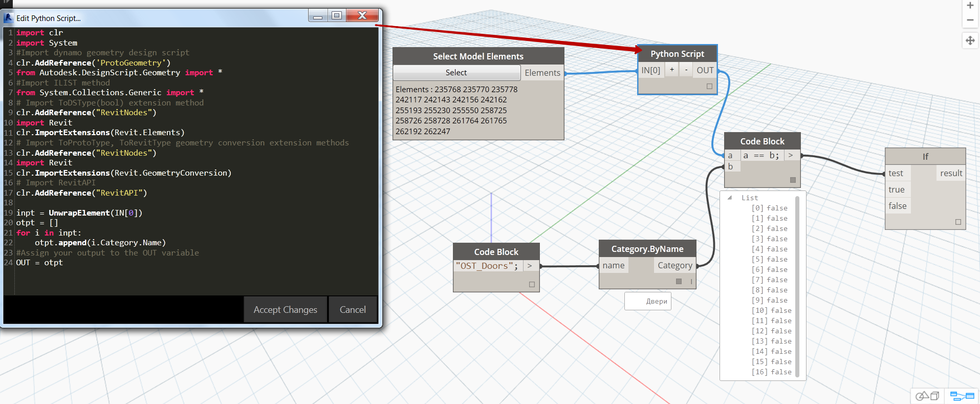This screenshot has width=980, height=404.
Task: Zoom in the Dynamo workspace with plus icon
Action: [970, 6]
